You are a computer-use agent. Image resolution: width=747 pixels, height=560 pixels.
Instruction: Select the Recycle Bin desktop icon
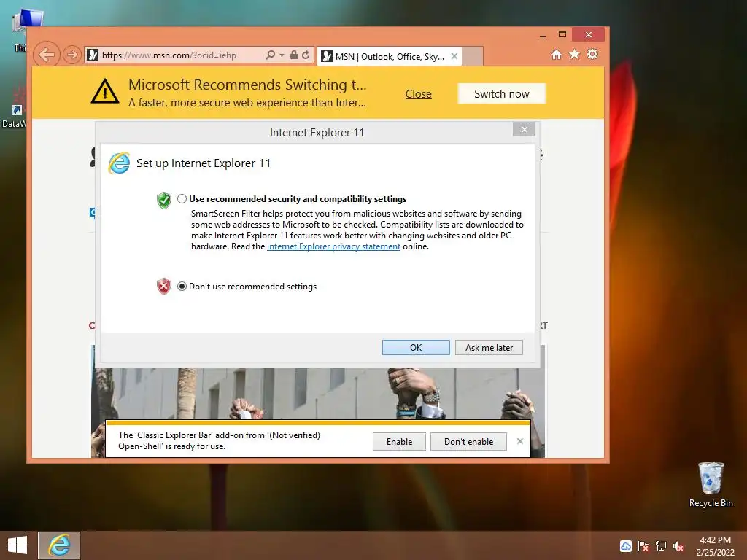pyautogui.click(x=711, y=485)
